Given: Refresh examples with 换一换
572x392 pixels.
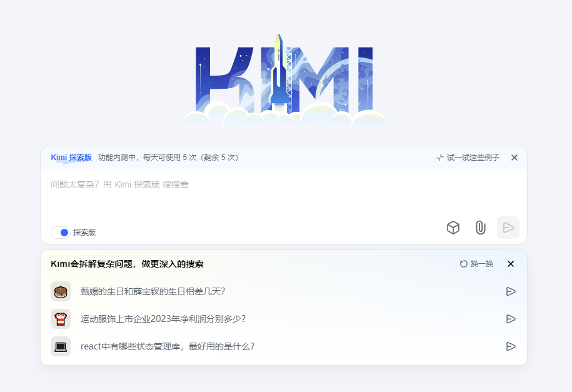Looking at the screenshot, I should click(x=476, y=264).
